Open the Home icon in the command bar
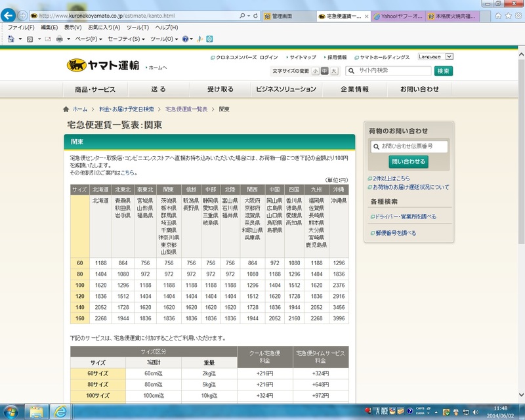This screenshot has width=525, height=420. pos(11,39)
